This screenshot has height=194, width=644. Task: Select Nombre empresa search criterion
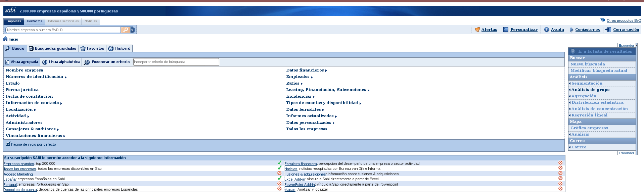click(x=25, y=70)
